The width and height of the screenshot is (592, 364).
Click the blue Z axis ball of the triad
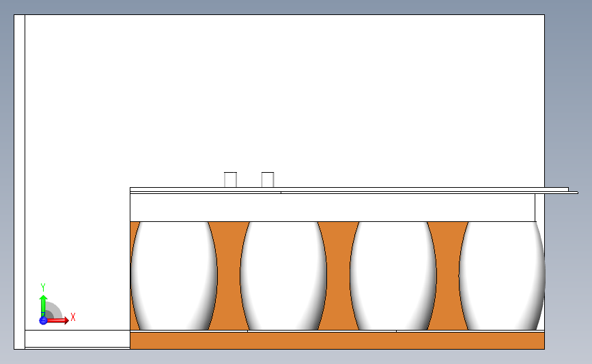pos(43,320)
